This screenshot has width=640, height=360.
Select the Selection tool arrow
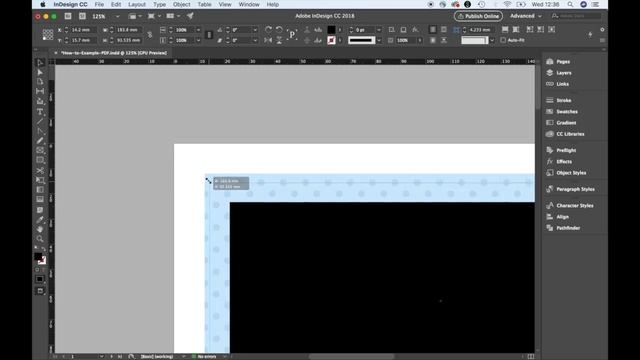click(x=40, y=62)
